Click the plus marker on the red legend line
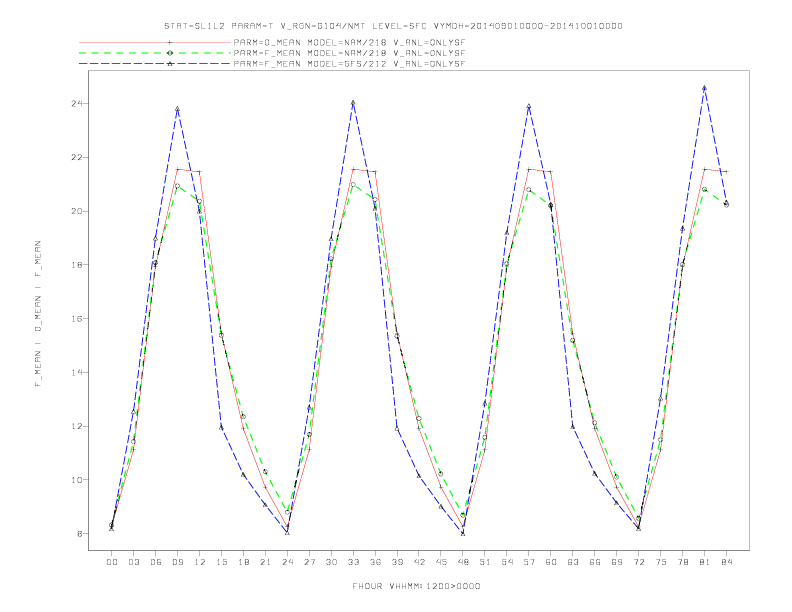 click(x=170, y=42)
